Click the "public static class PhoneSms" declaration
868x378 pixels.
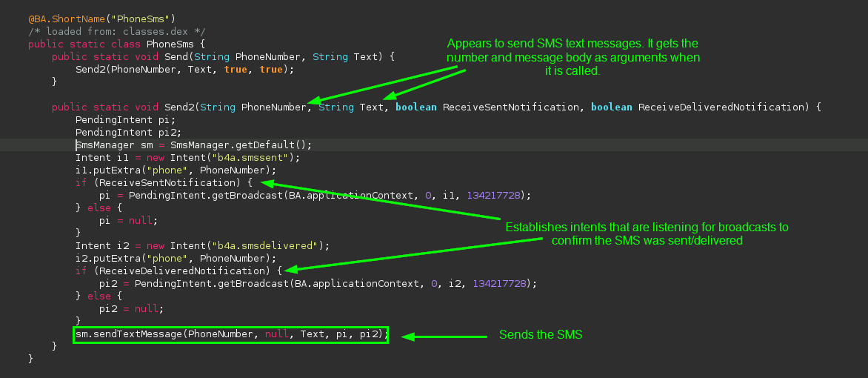(117, 44)
